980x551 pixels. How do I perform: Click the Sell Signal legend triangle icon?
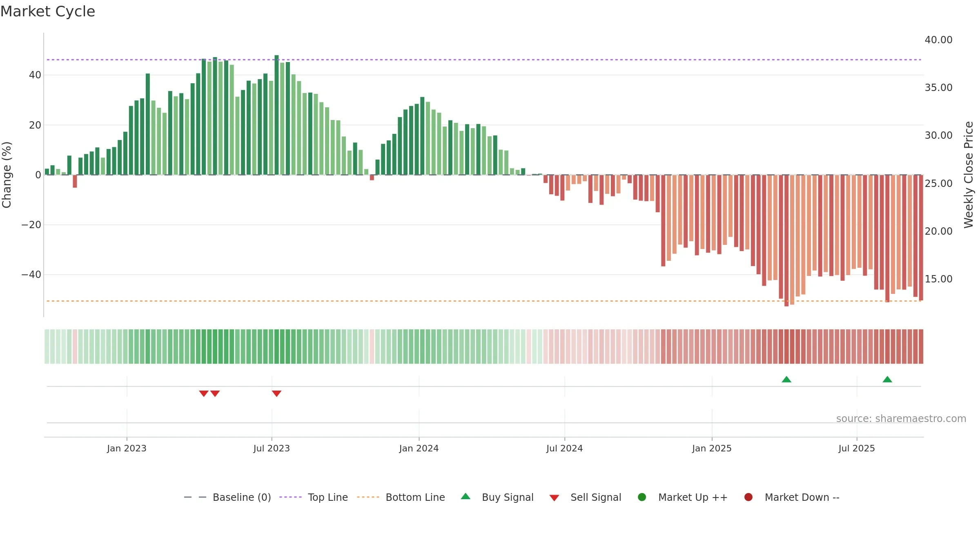pos(554,498)
